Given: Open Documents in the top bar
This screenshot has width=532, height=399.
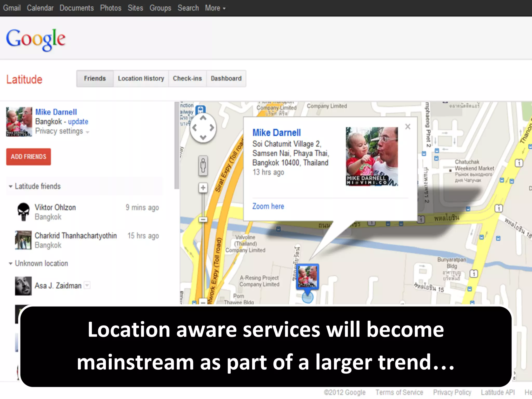Looking at the screenshot, I should point(77,8).
